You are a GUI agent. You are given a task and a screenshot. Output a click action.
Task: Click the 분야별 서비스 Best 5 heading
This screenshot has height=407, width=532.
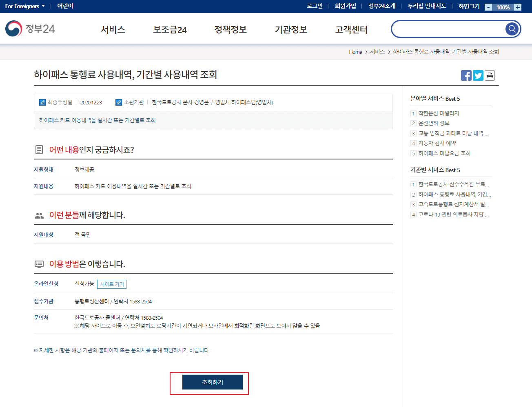click(435, 99)
